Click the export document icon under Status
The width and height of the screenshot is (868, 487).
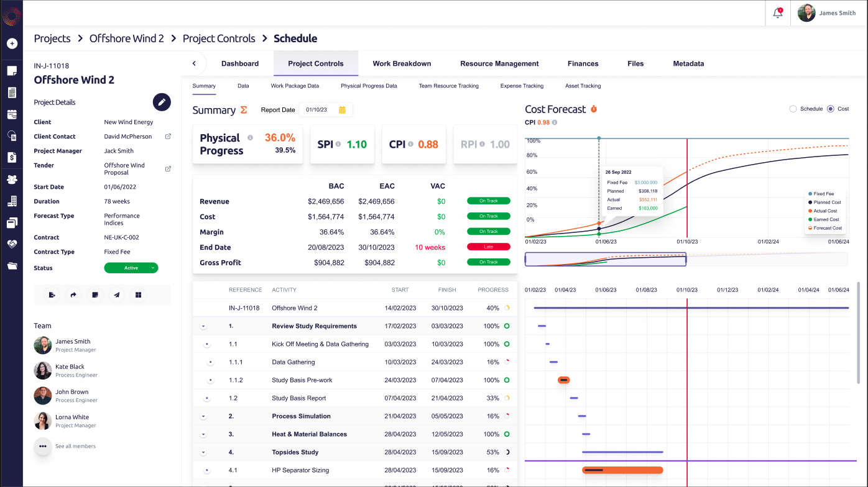(52, 295)
